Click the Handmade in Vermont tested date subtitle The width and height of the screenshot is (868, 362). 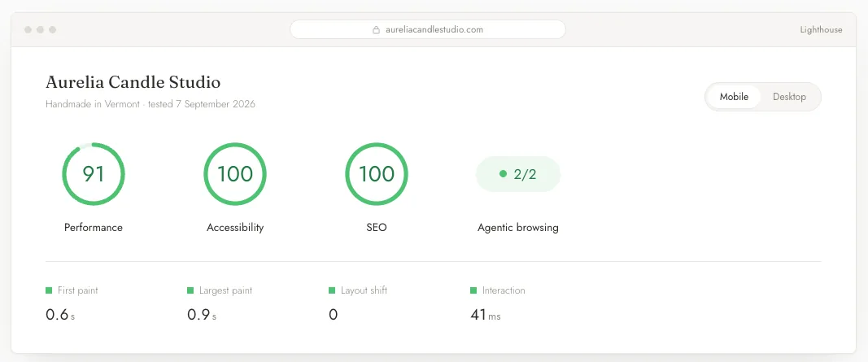point(150,104)
